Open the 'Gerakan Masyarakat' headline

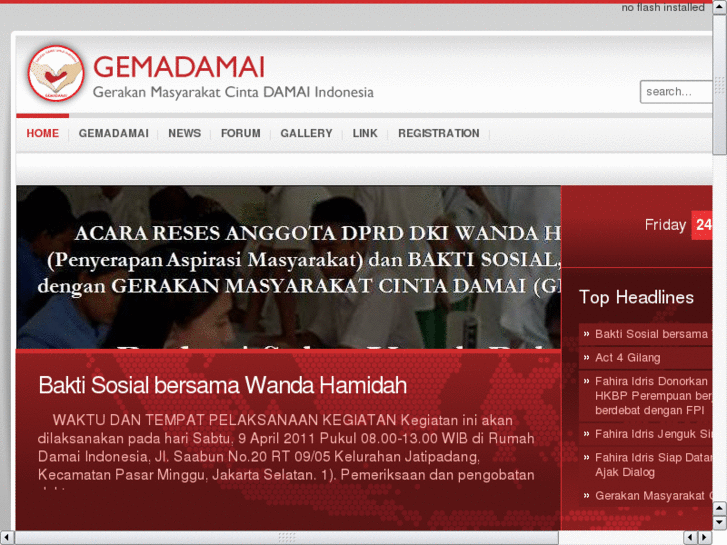(653, 496)
